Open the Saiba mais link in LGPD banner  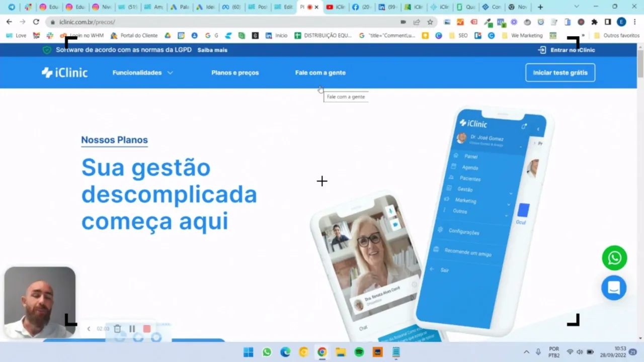pyautogui.click(x=212, y=50)
